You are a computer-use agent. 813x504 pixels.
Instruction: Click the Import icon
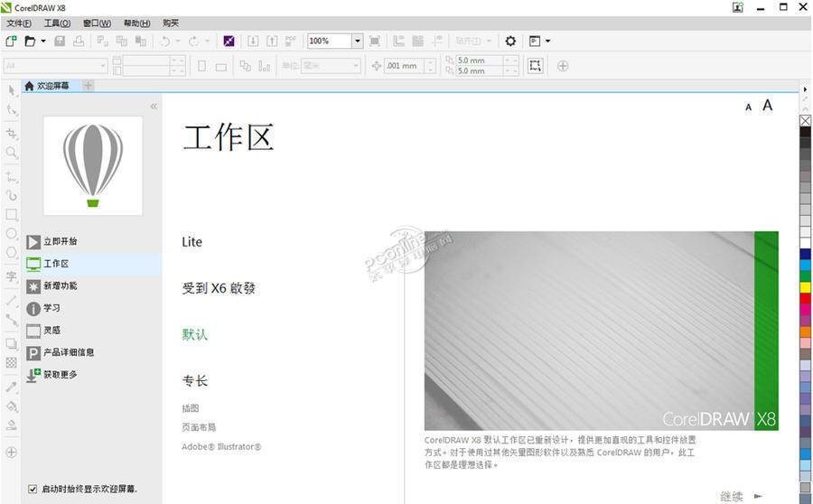pyautogui.click(x=253, y=41)
